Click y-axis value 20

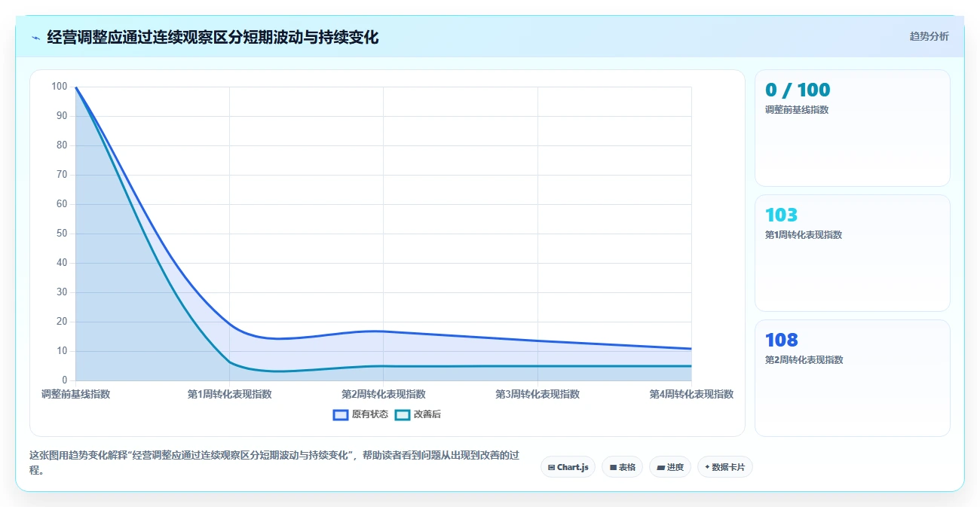62,322
